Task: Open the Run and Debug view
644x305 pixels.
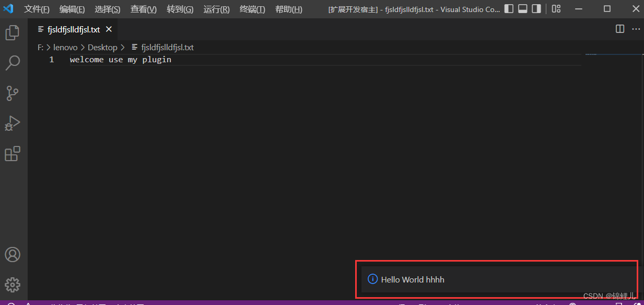Action: pyautogui.click(x=12, y=123)
